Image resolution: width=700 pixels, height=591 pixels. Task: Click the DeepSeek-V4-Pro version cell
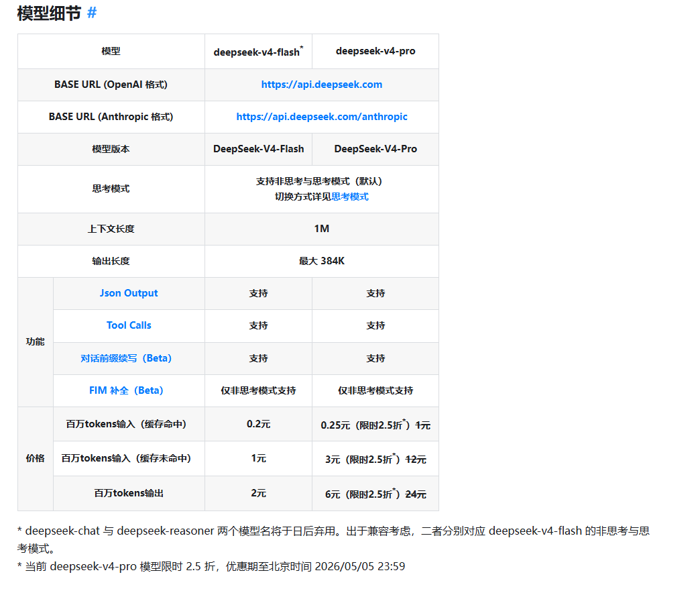point(375,149)
